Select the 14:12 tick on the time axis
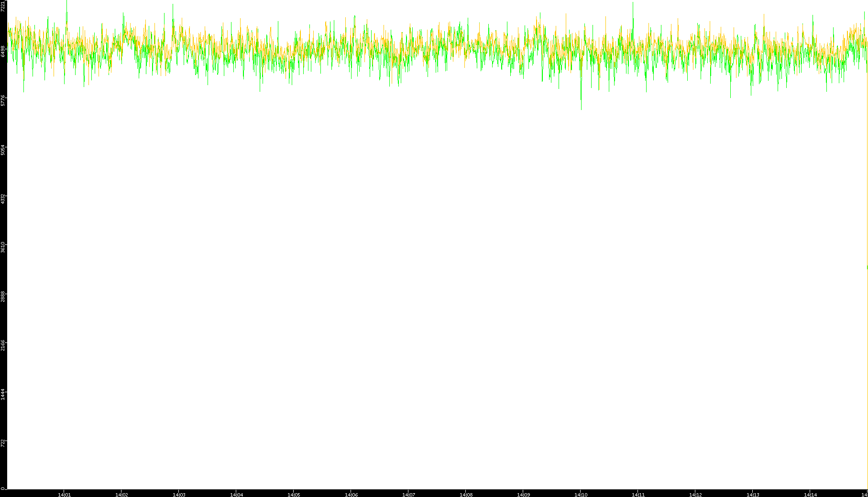Screen dimensions: 868x497 (695, 495)
